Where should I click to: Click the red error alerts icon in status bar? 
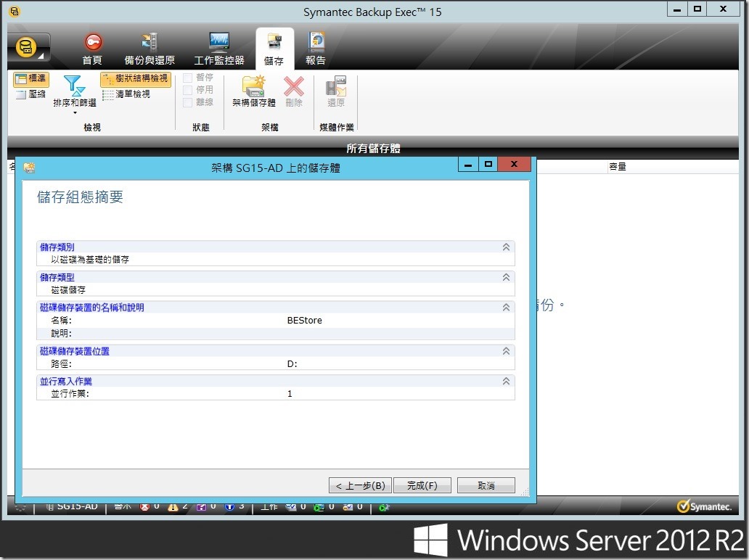coord(144,507)
